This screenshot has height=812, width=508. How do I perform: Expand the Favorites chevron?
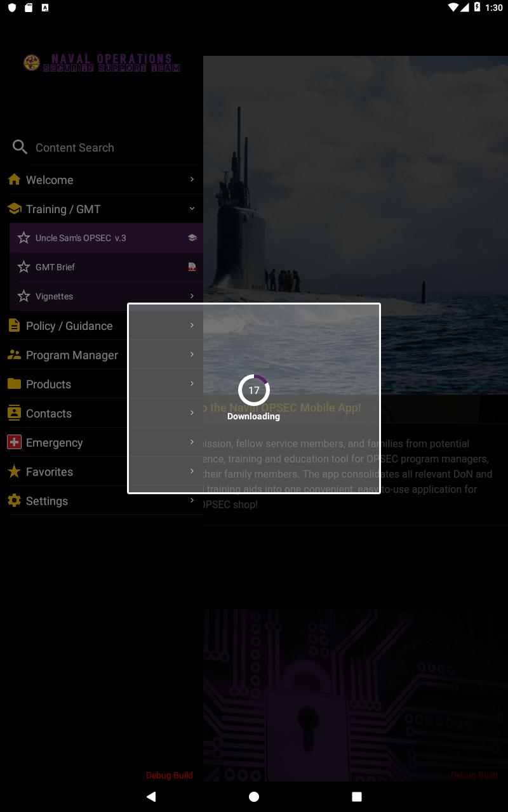[192, 471]
